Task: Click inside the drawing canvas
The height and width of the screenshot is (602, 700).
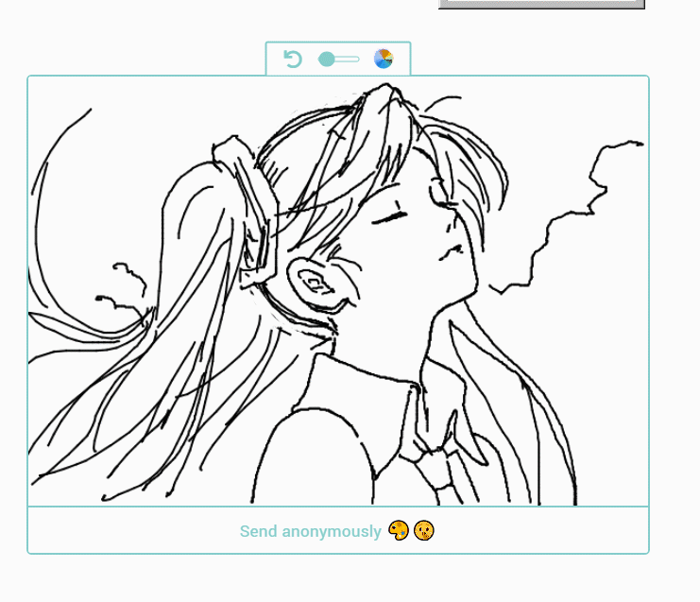Action: coord(338,291)
